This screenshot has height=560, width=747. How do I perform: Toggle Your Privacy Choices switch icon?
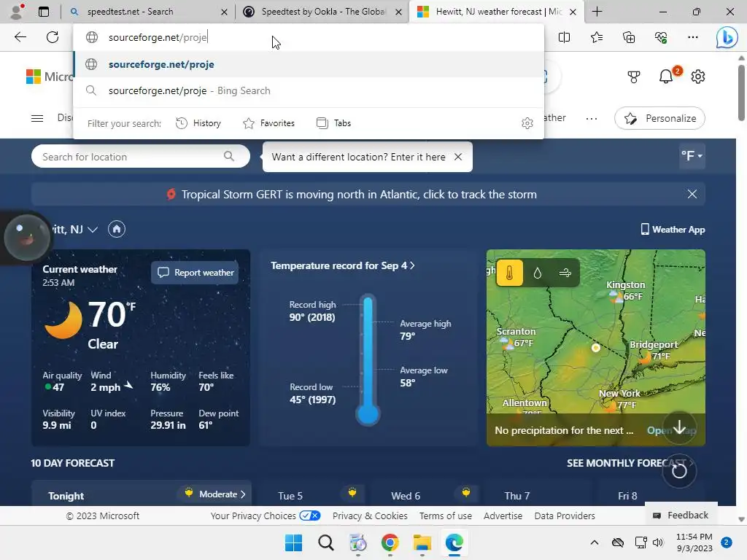(310, 516)
